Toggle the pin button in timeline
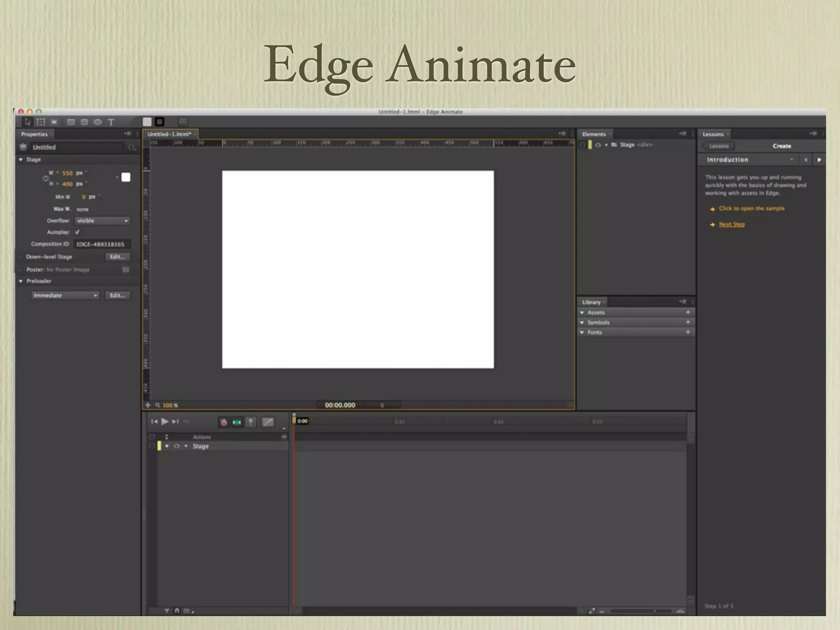Viewport: 840px width, 630px height. [251, 422]
